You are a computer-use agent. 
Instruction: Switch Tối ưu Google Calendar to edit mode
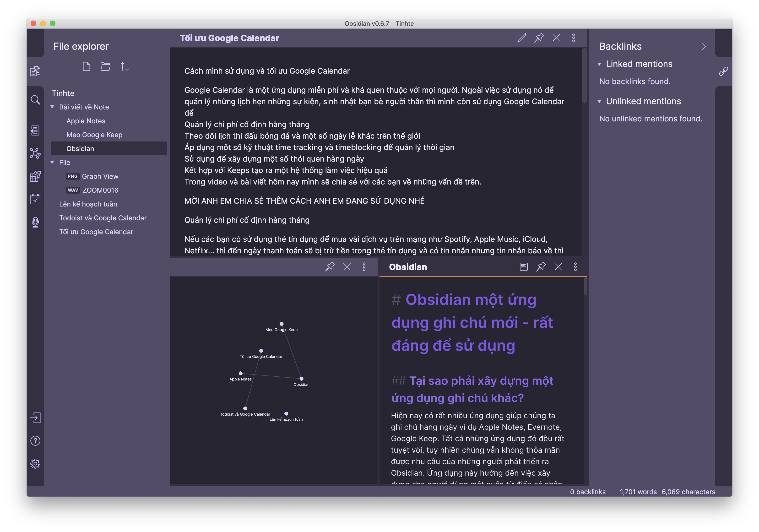coord(522,38)
